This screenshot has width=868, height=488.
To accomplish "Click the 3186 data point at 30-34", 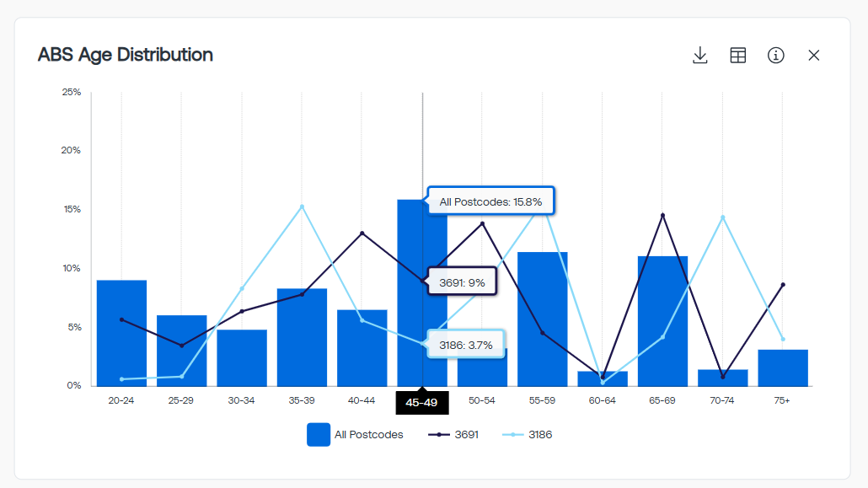I will click(x=242, y=288).
